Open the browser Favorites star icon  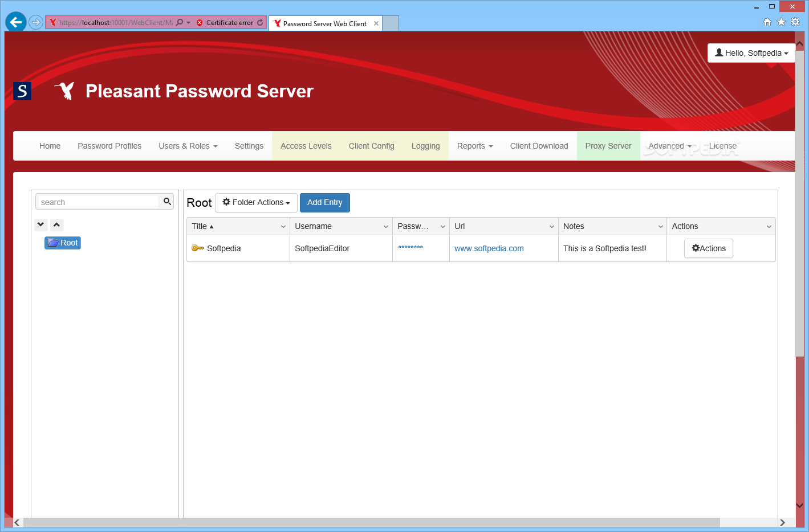(781, 22)
